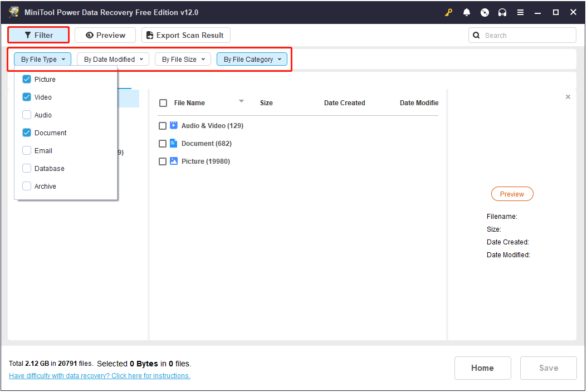Click the Audio & Video folder icon

(x=174, y=125)
